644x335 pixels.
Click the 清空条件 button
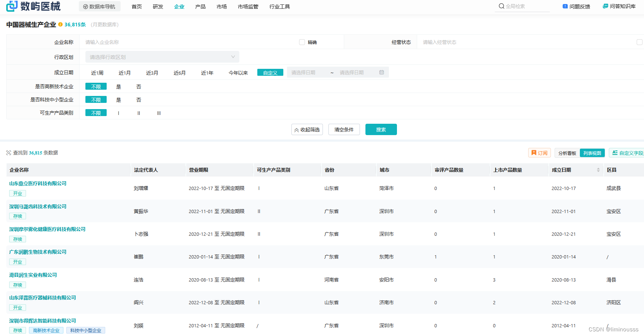344,130
